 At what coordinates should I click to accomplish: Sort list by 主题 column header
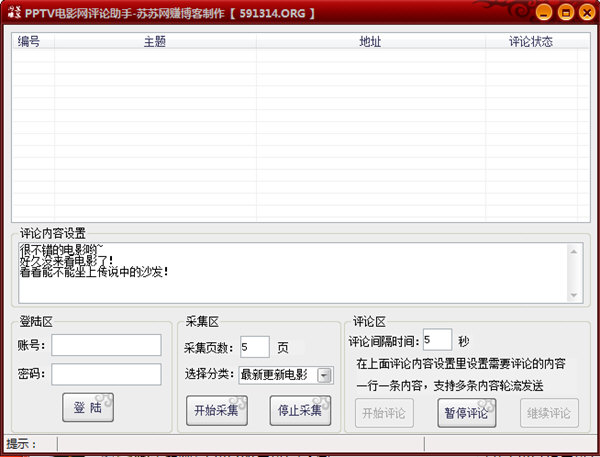coord(155,41)
